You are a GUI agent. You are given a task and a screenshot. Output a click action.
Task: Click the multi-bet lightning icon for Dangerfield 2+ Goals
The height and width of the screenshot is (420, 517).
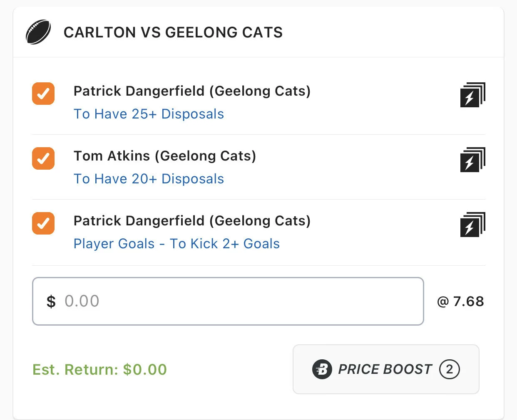tap(472, 225)
